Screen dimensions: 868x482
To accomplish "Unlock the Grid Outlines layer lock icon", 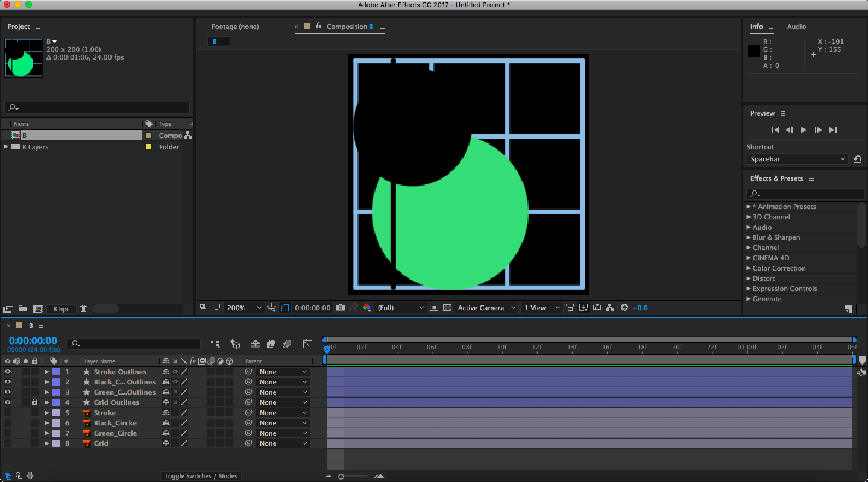I will (x=34, y=402).
